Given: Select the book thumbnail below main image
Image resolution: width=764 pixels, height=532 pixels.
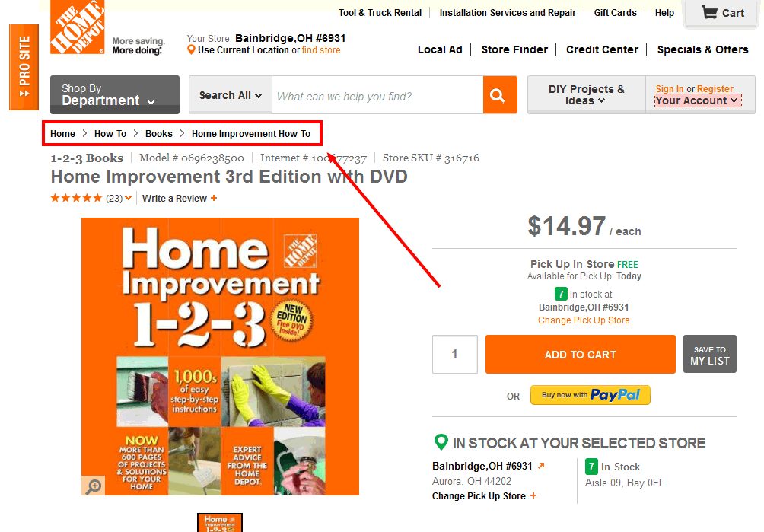Looking at the screenshot, I should click(x=220, y=523).
